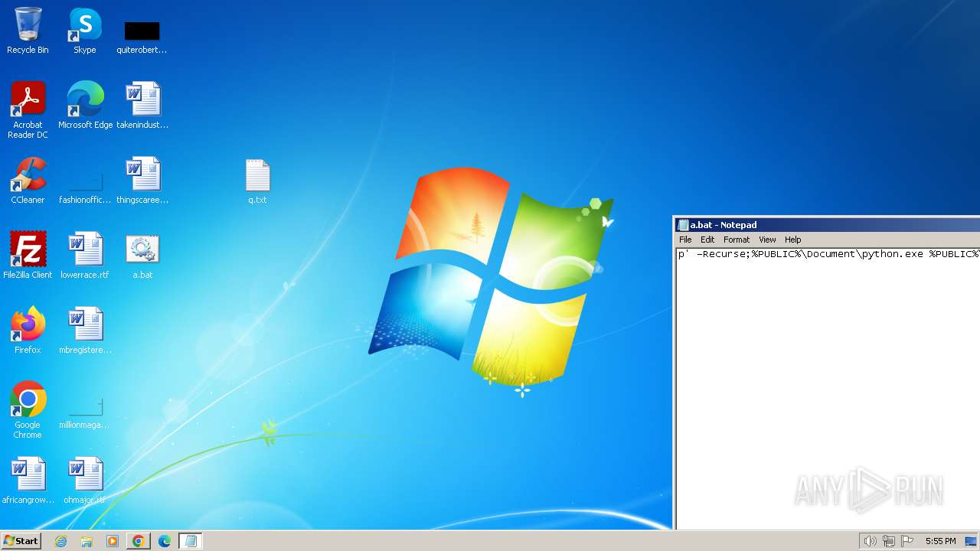Open the Recycle Bin desktop icon
This screenshot has height=551, width=980.
pyautogui.click(x=28, y=31)
